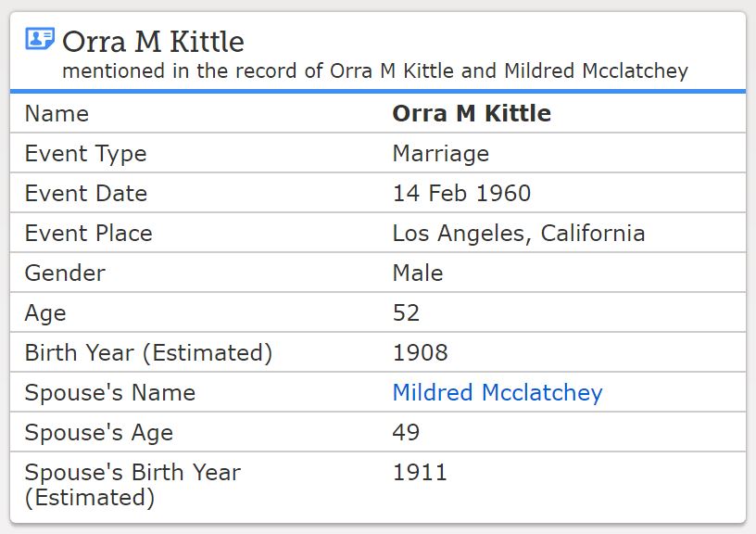This screenshot has width=756, height=534.
Task: Click the 14 Feb 1960 event date
Action: (x=461, y=193)
